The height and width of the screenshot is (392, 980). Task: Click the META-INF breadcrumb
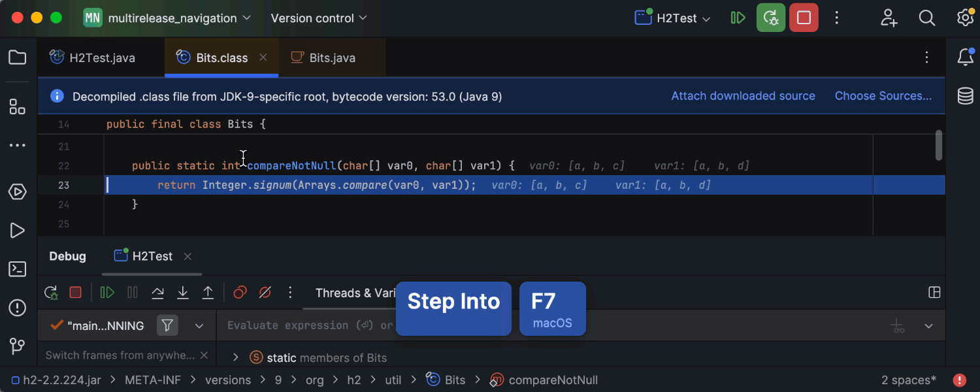click(153, 380)
